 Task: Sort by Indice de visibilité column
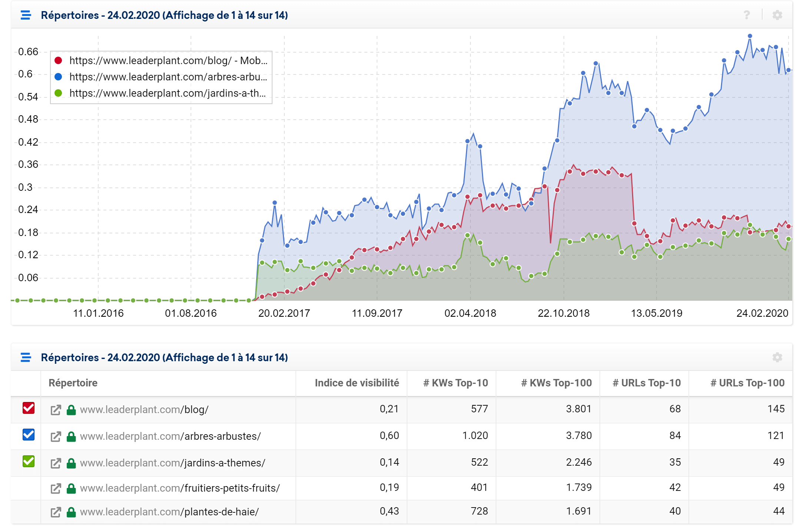click(x=357, y=383)
